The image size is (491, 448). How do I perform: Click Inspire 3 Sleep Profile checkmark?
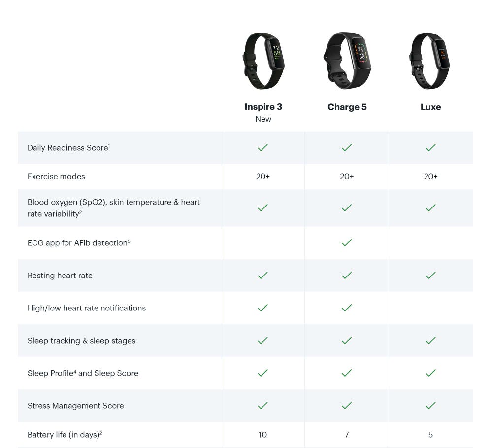[262, 373]
